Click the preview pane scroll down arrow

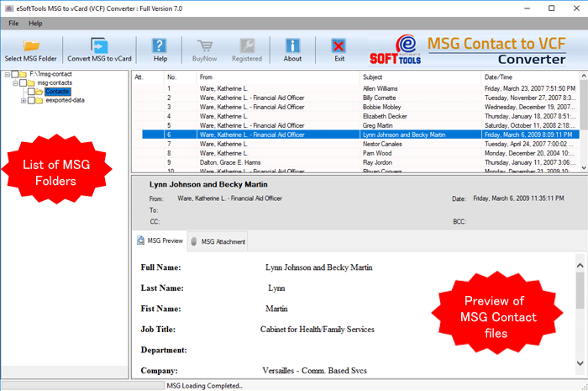click(x=580, y=363)
